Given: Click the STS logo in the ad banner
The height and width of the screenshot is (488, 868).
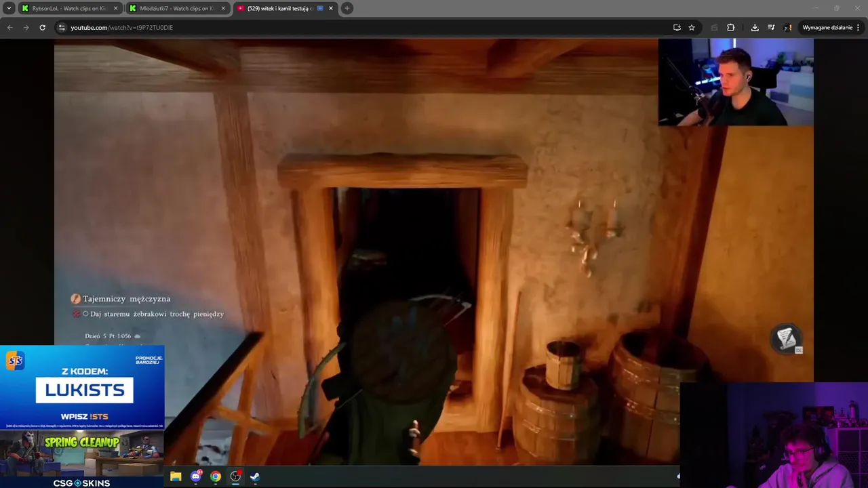Looking at the screenshot, I should coord(15,361).
